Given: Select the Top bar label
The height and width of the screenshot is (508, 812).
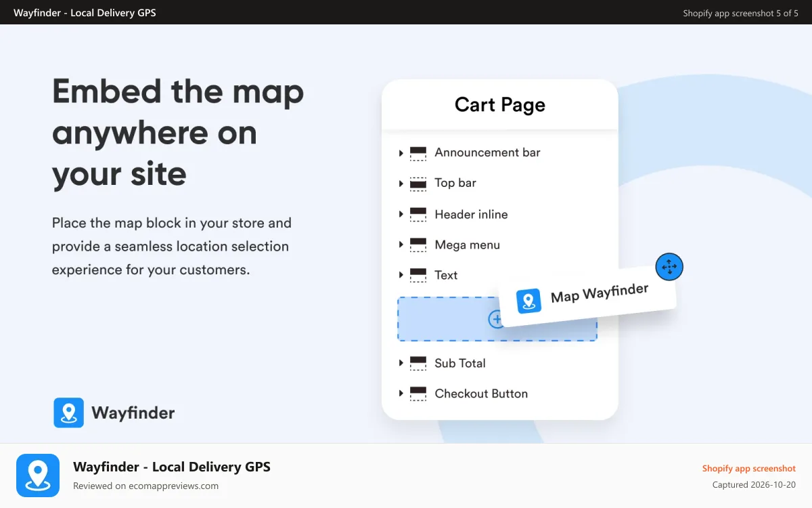Looking at the screenshot, I should 455,183.
